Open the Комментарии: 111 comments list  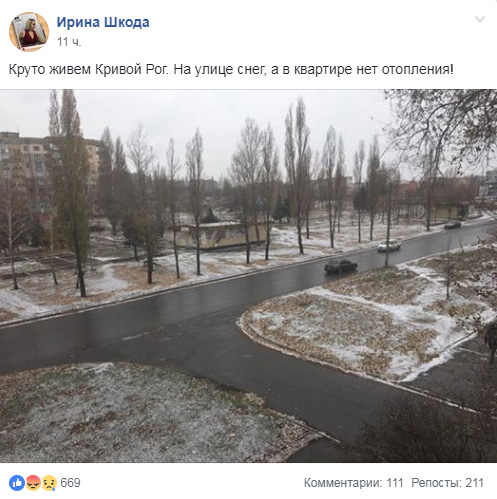(x=353, y=483)
